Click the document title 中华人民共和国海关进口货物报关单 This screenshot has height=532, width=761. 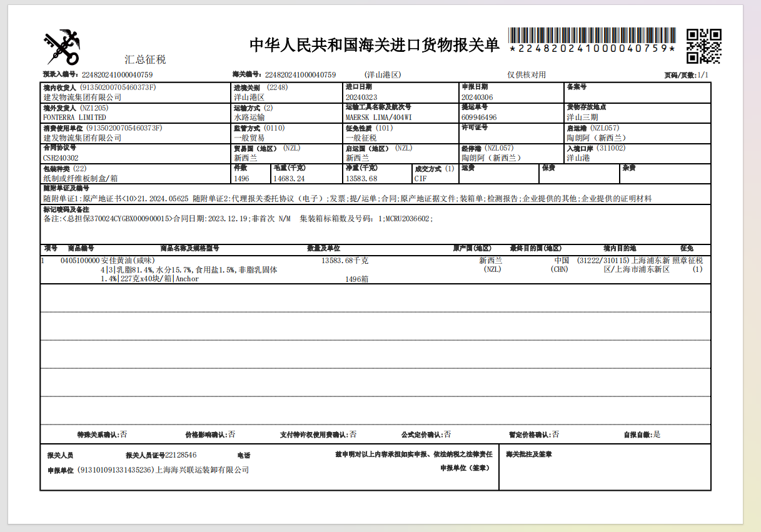pyautogui.click(x=375, y=45)
